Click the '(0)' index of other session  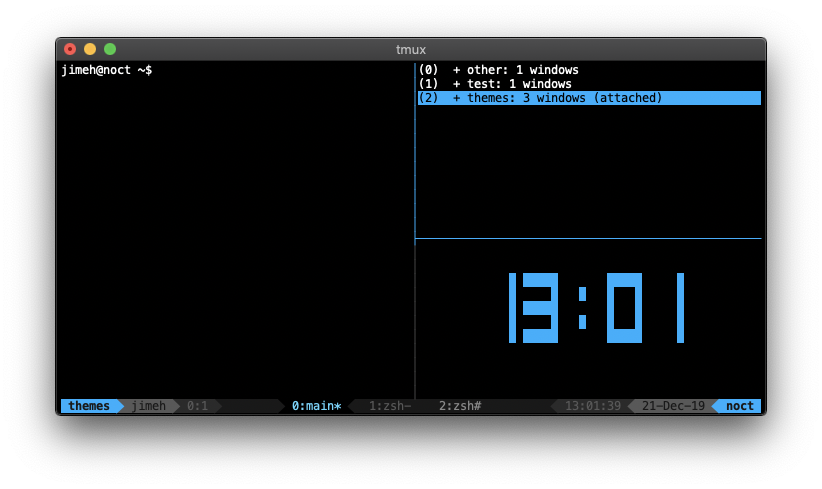(x=428, y=70)
